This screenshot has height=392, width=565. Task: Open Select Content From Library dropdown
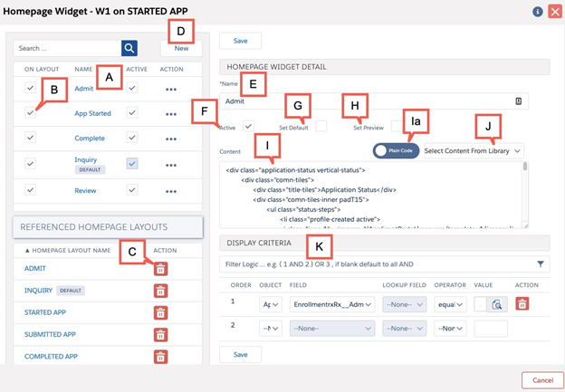473,150
